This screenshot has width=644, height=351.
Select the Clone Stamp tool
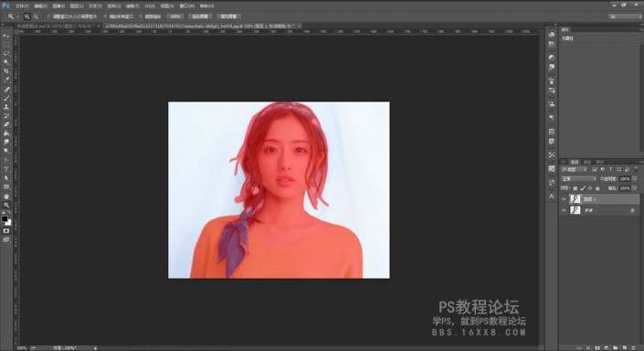click(6, 106)
